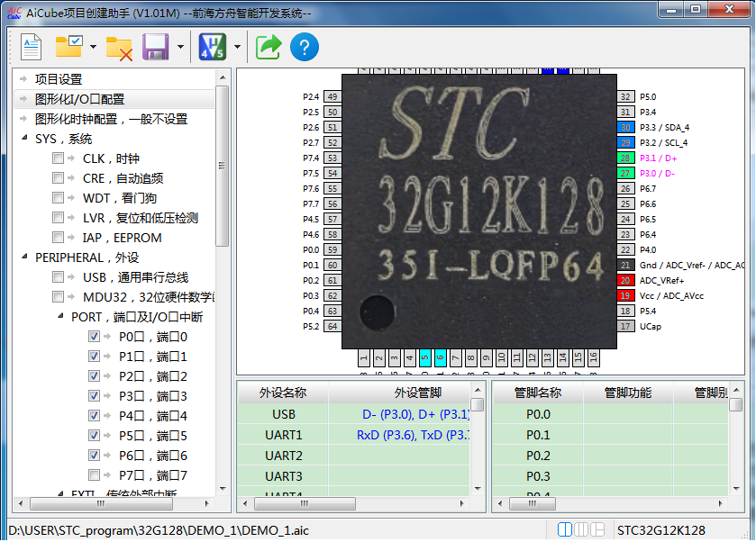756x542 pixels.
Task: Click the 管脚功能 column header
Action: pos(628,393)
